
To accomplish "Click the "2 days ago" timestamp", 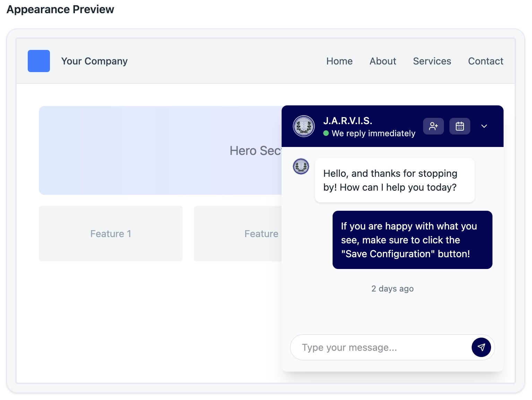I will click(x=393, y=289).
